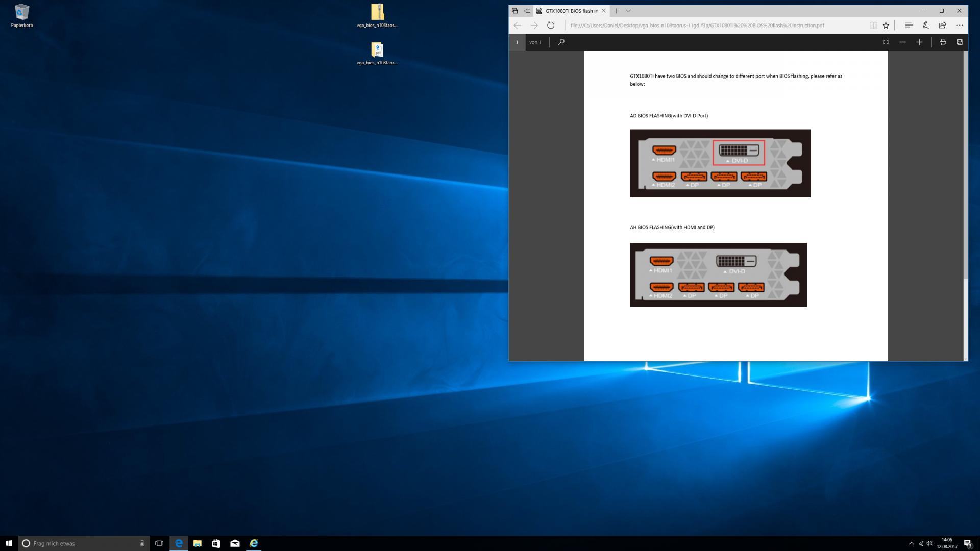
Task: Open volume control in system tray
Action: (x=929, y=543)
